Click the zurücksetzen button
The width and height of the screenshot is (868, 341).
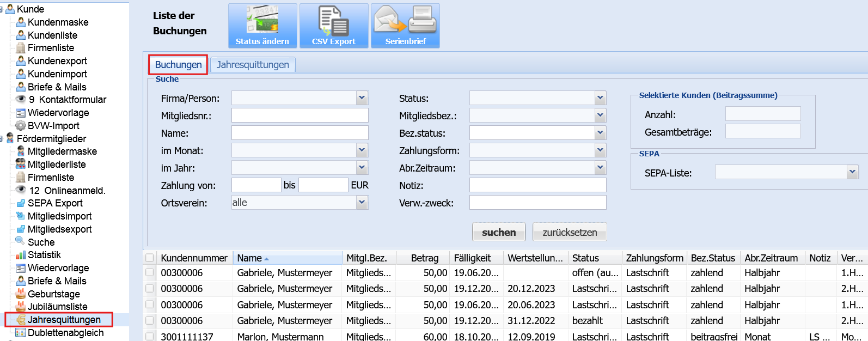pyautogui.click(x=570, y=232)
